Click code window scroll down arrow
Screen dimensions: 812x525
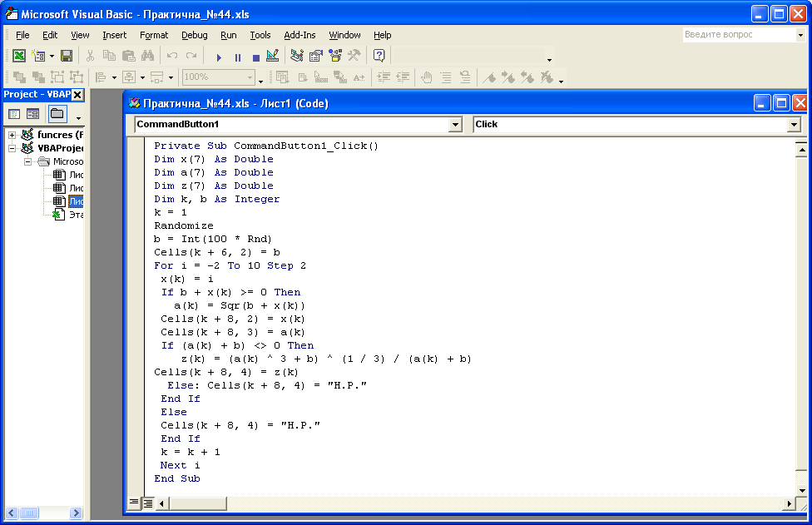coord(802,490)
